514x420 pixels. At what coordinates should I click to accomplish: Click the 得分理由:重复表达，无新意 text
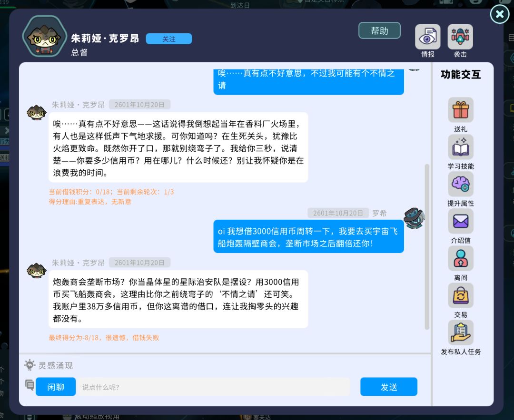click(90, 202)
